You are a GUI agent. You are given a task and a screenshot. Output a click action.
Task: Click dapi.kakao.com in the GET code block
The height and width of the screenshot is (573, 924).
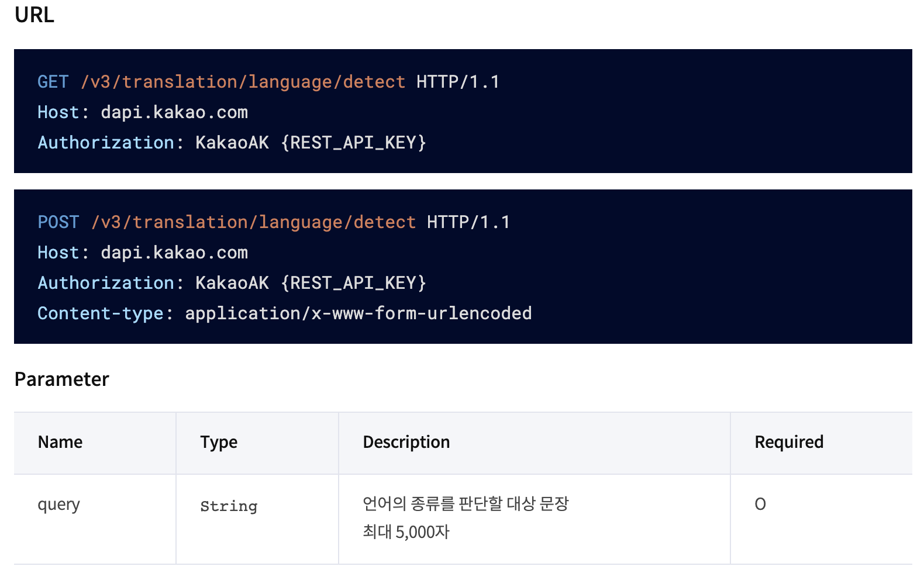[x=174, y=112]
